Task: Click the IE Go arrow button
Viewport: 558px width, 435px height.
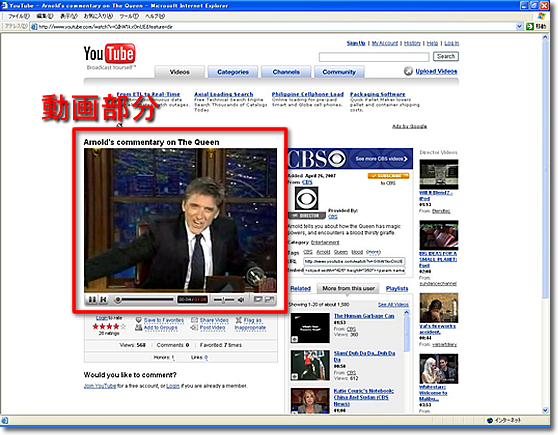Action: (x=530, y=26)
